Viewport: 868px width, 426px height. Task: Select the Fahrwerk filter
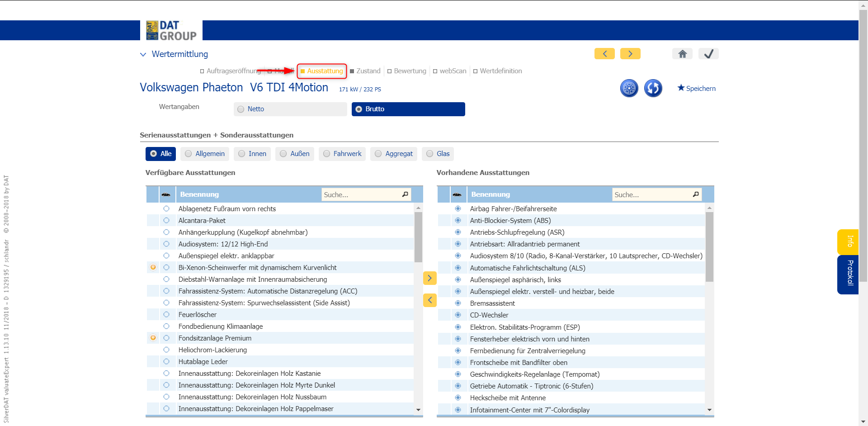click(342, 154)
